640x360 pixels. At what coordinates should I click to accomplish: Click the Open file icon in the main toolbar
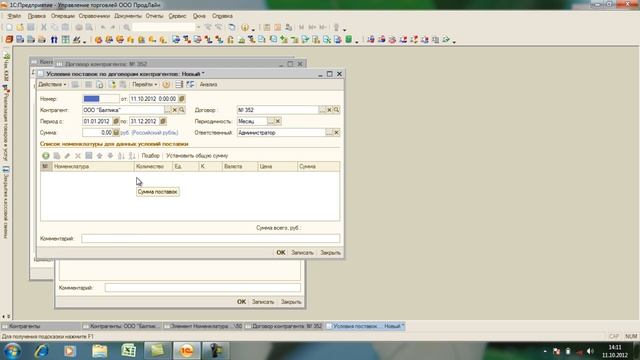tap(20, 27)
